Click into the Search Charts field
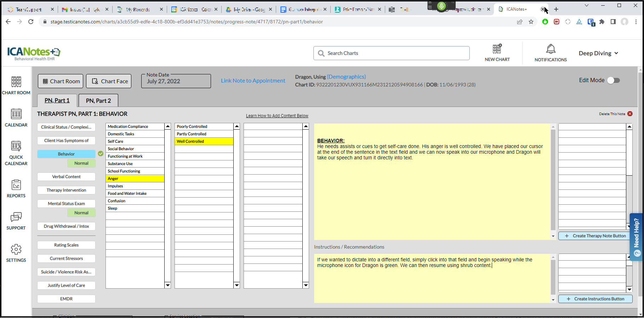 (x=391, y=53)
